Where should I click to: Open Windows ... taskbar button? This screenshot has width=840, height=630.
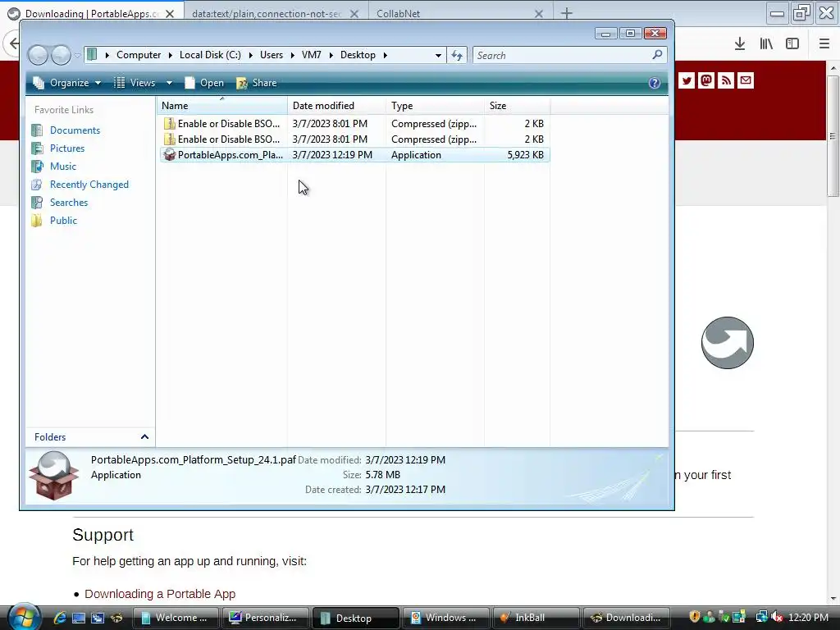pyautogui.click(x=445, y=618)
